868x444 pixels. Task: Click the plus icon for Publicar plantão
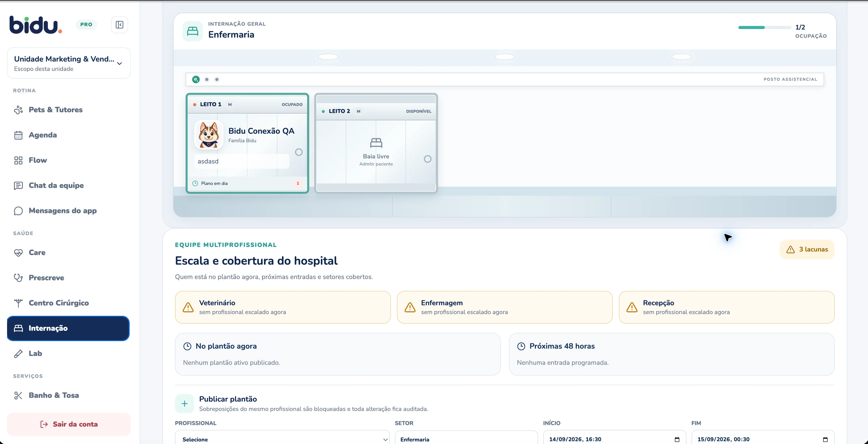tap(185, 404)
